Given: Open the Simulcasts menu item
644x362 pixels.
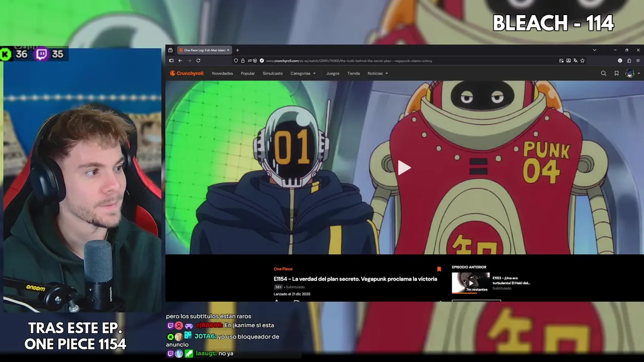Looking at the screenshot, I should [273, 73].
